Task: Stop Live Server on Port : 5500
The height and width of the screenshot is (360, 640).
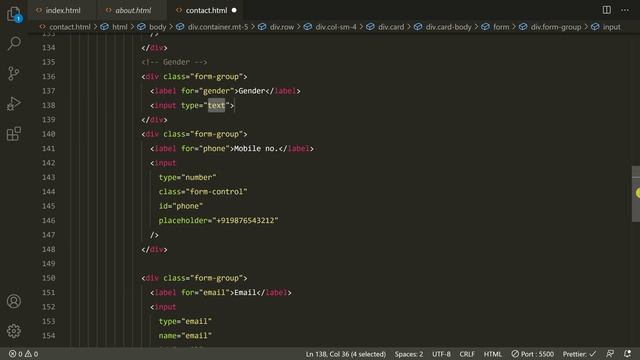Action: point(533,354)
